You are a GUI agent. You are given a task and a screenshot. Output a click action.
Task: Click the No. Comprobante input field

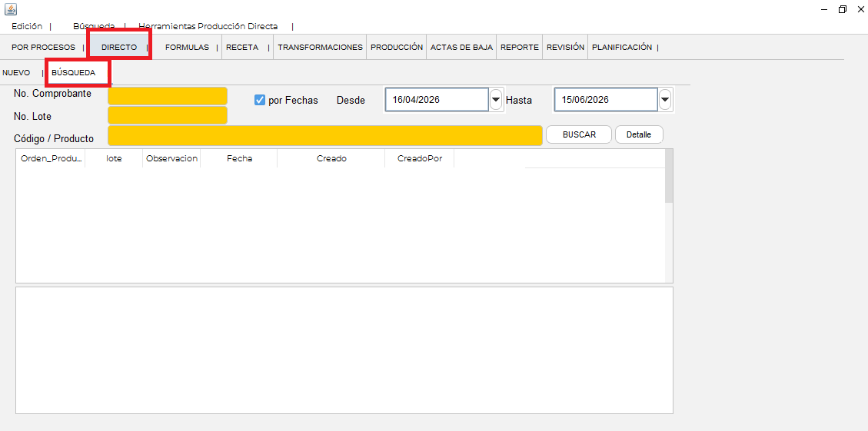[168, 96]
